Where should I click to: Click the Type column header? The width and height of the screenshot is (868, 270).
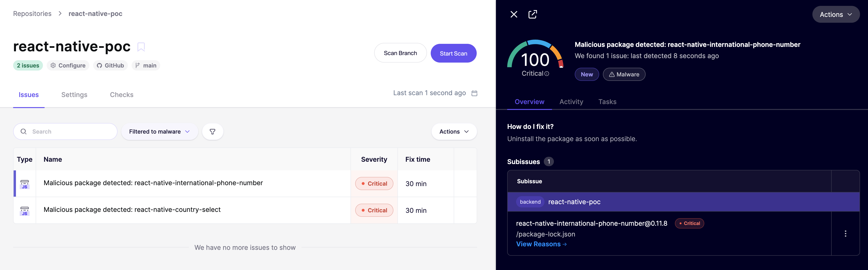(x=25, y=159)
